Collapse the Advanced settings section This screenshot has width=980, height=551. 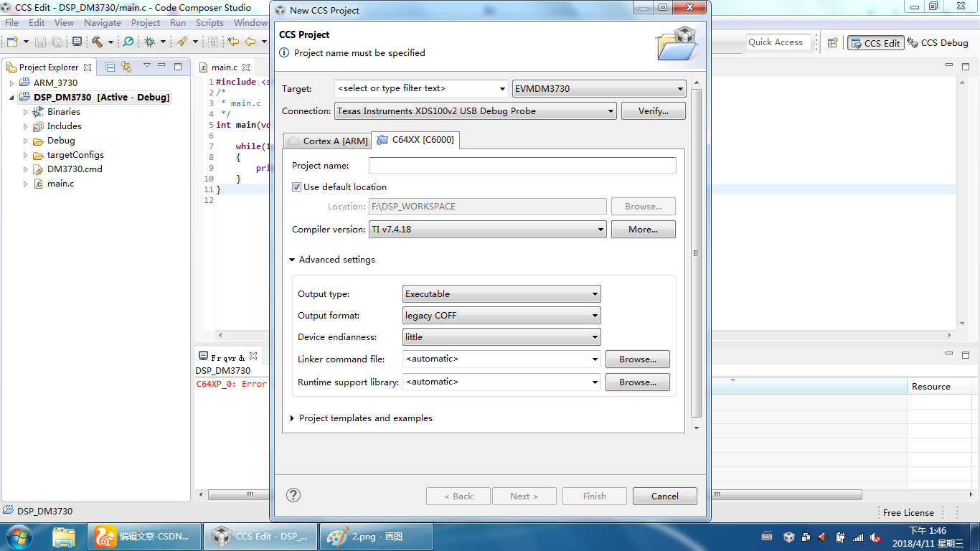click(x=292, y=260)
